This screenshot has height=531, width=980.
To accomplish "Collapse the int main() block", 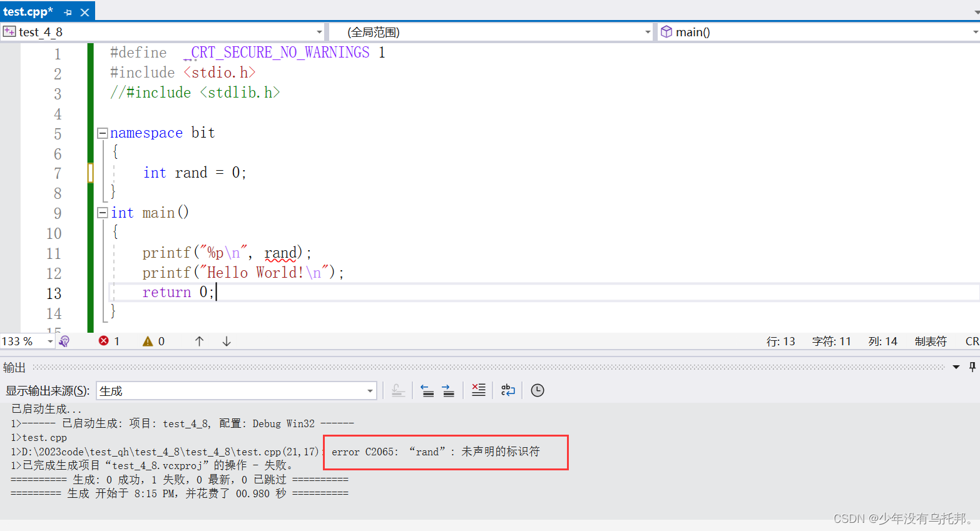I will pos(103,213).
